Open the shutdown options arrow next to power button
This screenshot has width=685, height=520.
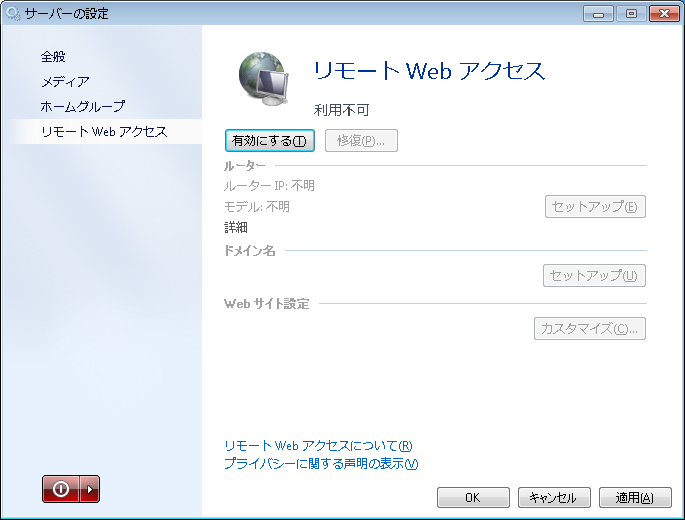click(90, 489)
